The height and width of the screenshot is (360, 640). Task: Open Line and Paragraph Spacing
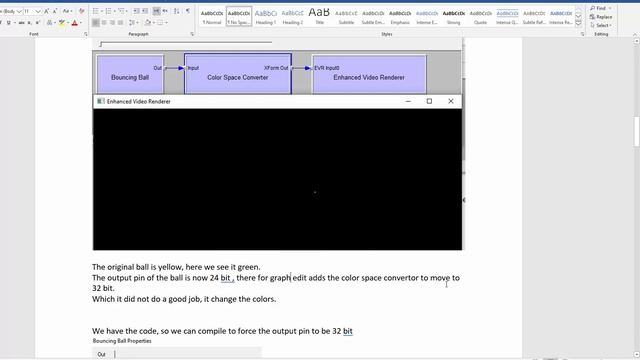coord(132,22)
